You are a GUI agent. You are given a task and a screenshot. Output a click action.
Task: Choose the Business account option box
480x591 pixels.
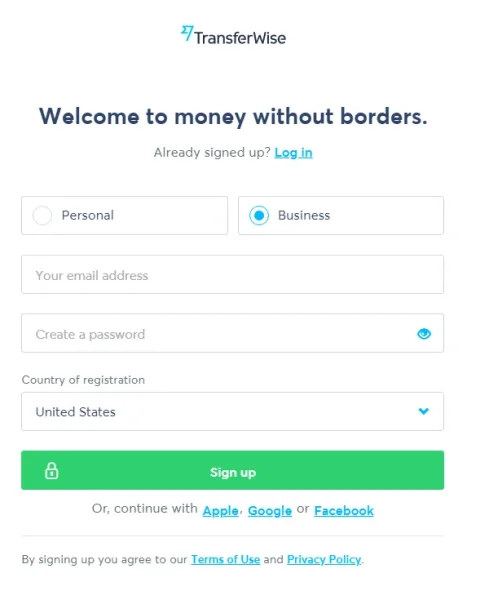(341, 216)
